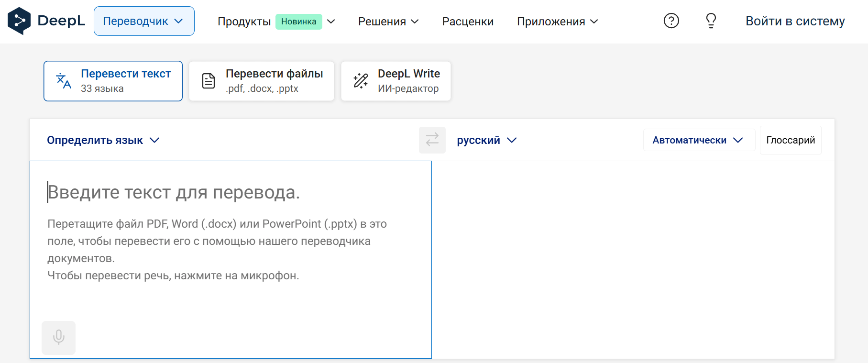Click the magic pen Write icon
Viewport: 868px width, 363px height.
(x=361, y=81)
